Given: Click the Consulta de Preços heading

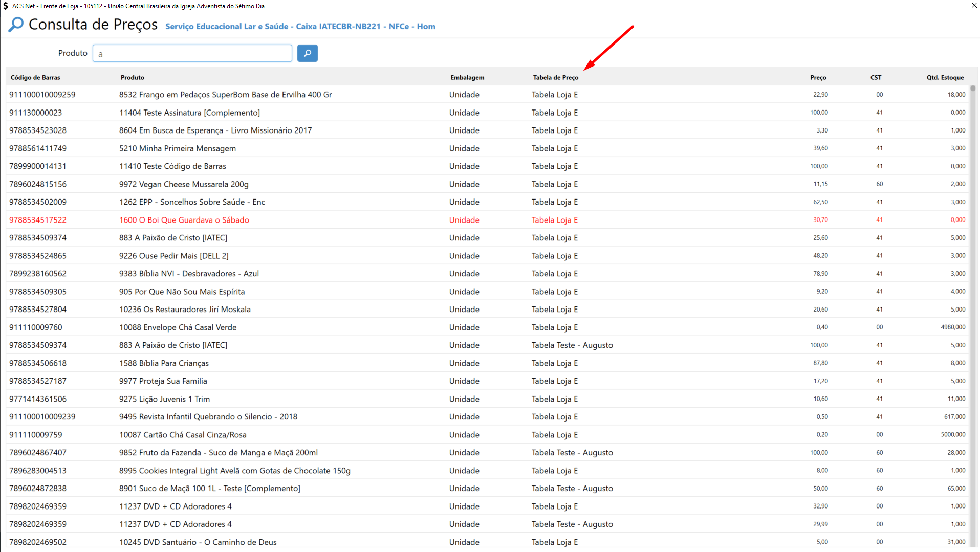Looking at the screenshot, I should coord(93,24).
